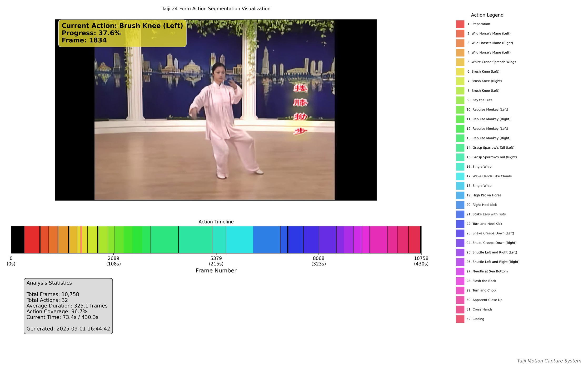This screenshot has width=588, height=370.
Task: Click the black segment at the timeline start
Action: [17, 239]
